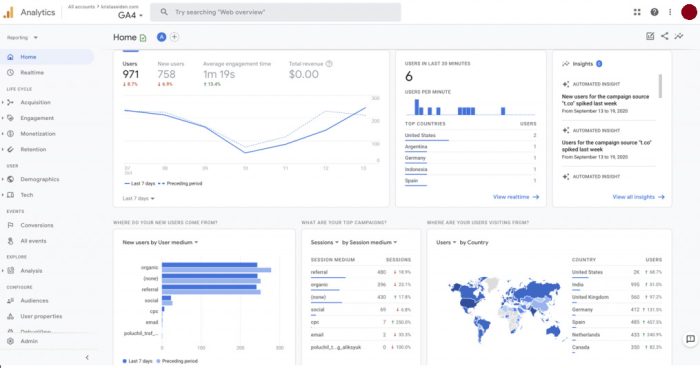Click the 'All accounts' breadcrumb
The height and width of the screenshot is (368, 700).
(81, 7)
